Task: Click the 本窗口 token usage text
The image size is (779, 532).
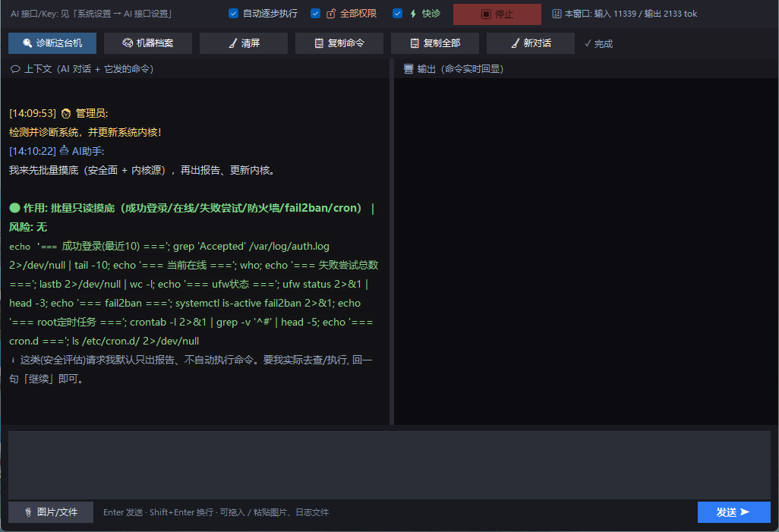Action: 630,14
